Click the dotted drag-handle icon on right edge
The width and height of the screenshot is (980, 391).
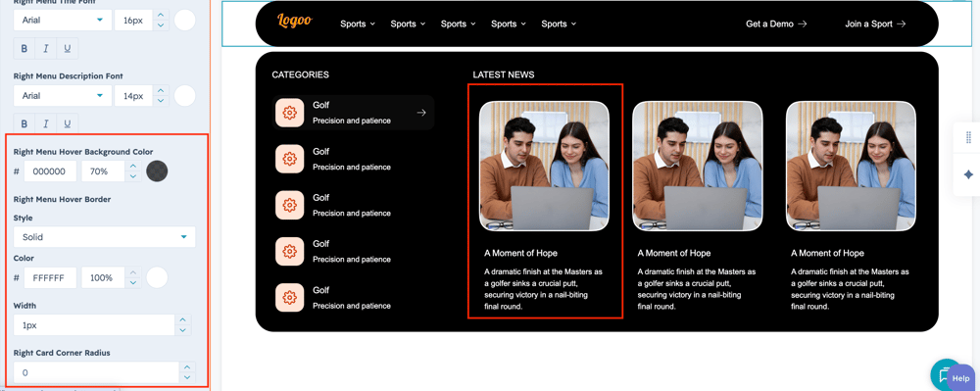coord(968,137)
